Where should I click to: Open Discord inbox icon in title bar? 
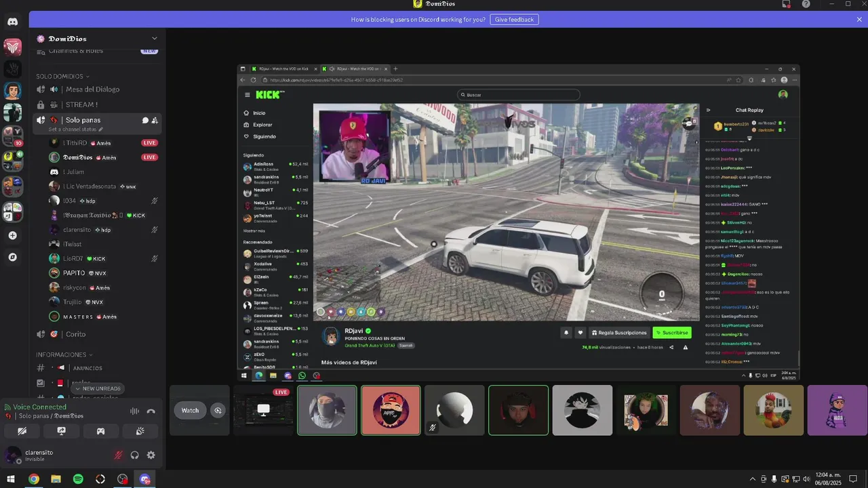coord(787,4)
